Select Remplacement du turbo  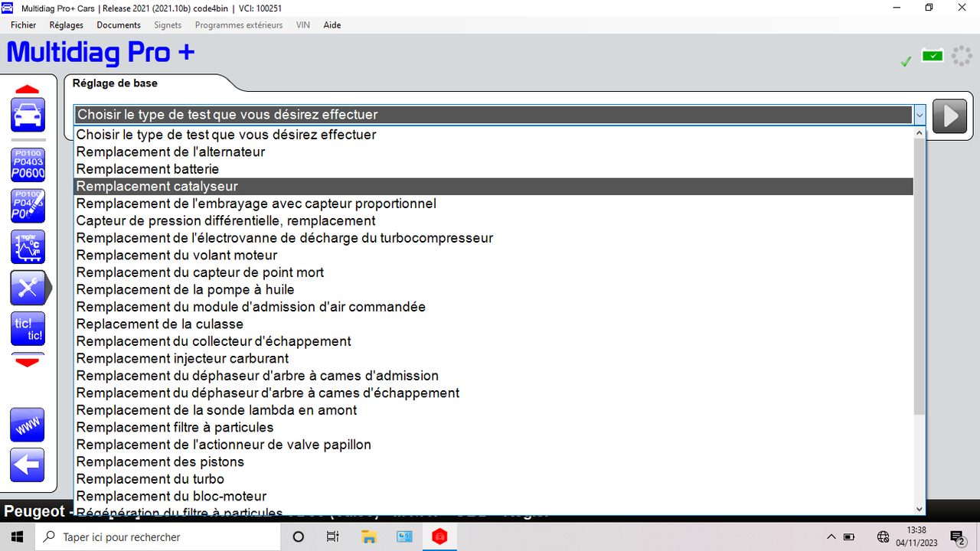[494, 479]
